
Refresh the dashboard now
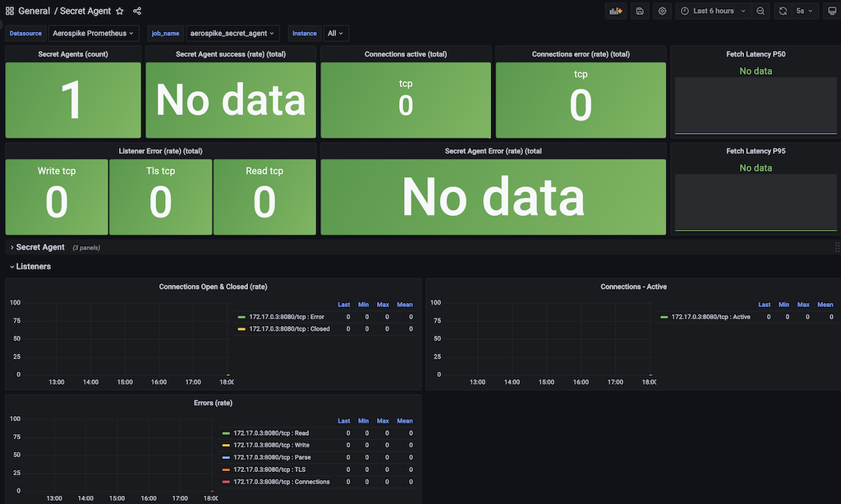click(x=783, y=11)
